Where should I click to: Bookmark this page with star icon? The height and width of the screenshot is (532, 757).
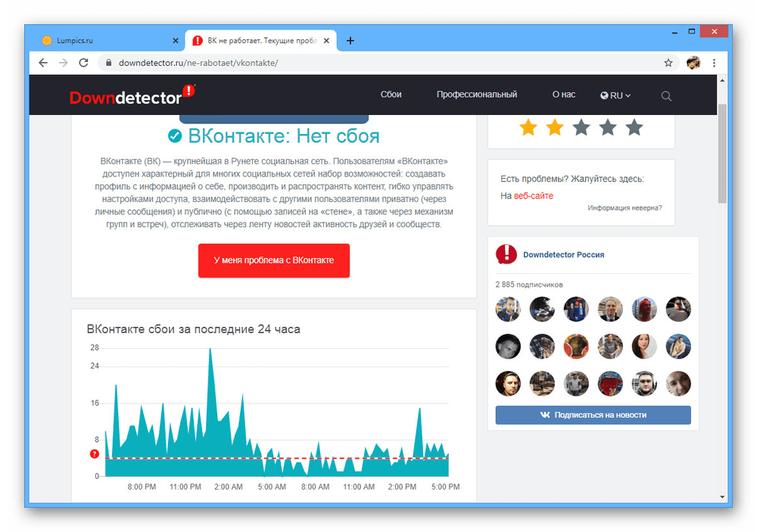(668, 63)
